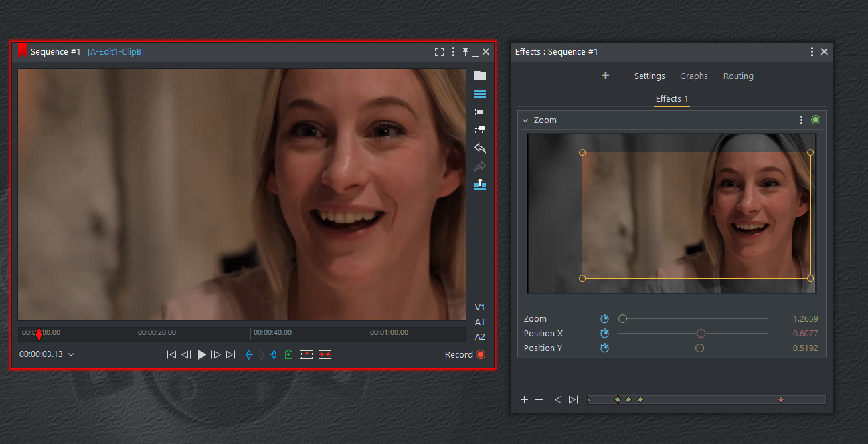Remove keyframe with minus icon
This screenshot has height=444, width=868.
pos(539,400)
